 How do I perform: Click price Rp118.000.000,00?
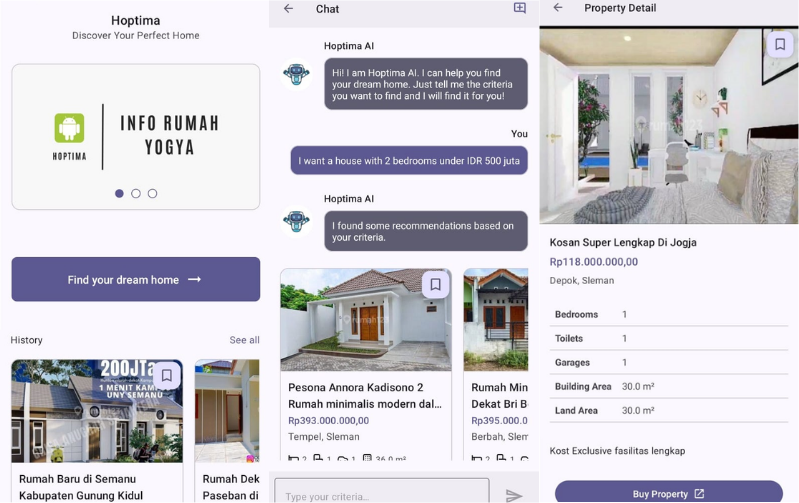point(594,262)
